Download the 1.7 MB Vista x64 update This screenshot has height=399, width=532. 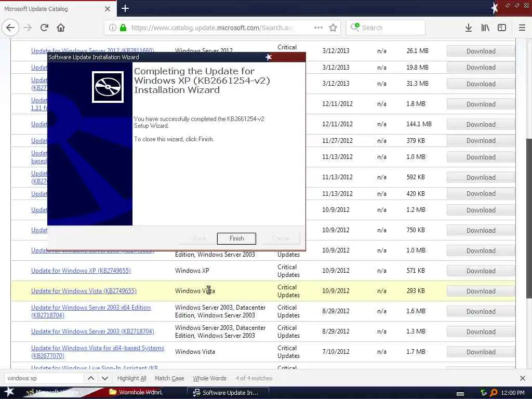(x=481, y=352)
